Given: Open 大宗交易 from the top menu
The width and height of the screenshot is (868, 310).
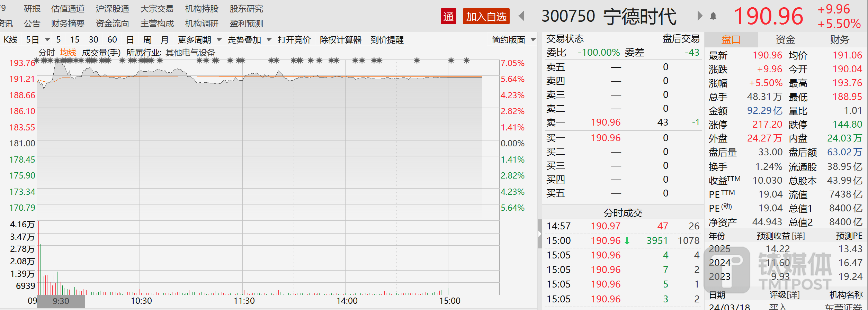Looking at the screenshot, I should point(157,9).
